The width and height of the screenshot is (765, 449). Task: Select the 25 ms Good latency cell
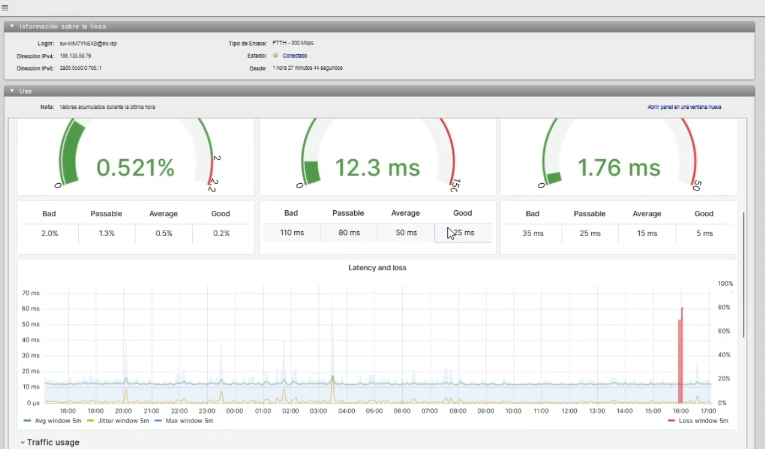click(462, 233)
